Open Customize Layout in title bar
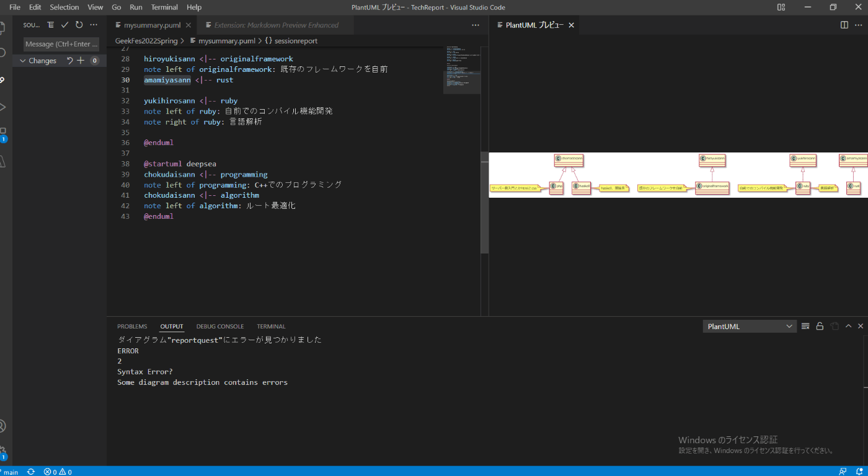This screenshot has width=868, height=476. pyautogui.click(x=781, y=7)
